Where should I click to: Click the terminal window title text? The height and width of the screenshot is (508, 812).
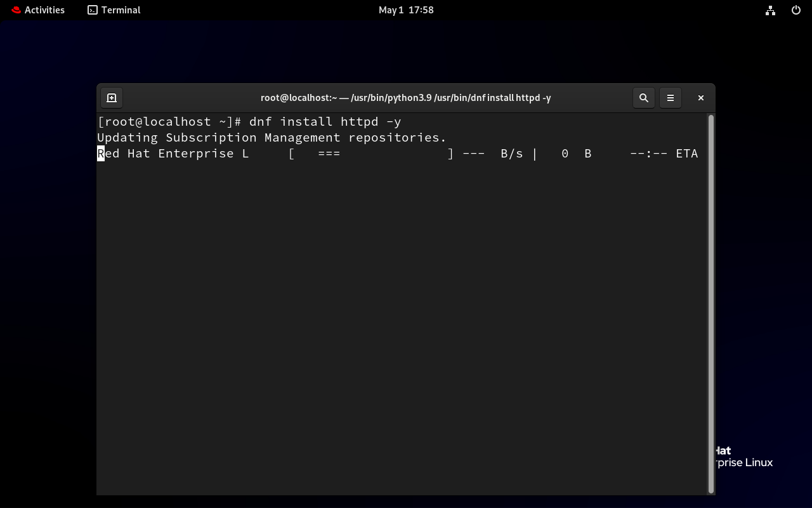406,98
